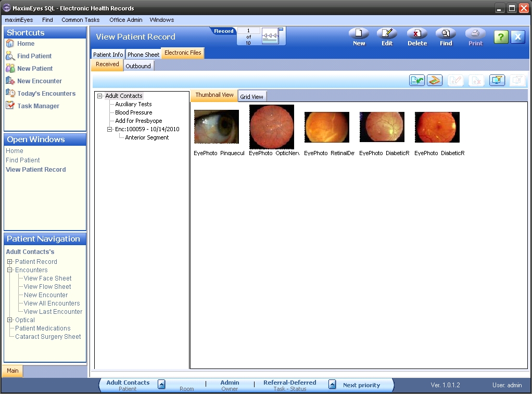
Task: Open the Common Tasks menu
Action: [x=80, y=20]
